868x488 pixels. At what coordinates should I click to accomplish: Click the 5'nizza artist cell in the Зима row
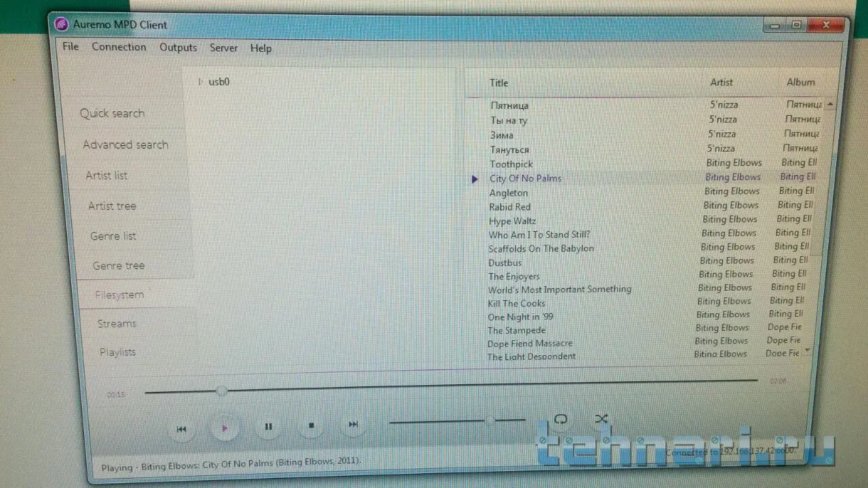pos(722,134)
